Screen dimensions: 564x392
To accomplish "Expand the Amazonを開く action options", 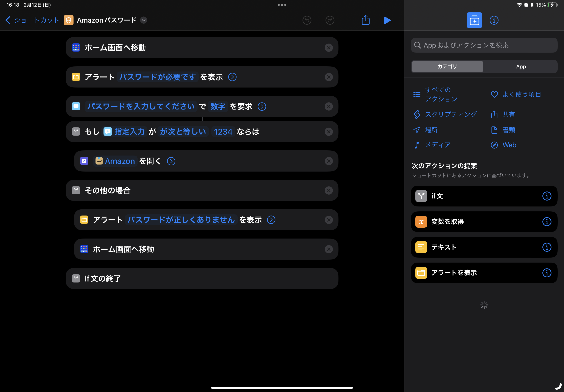I will (171, 161).
